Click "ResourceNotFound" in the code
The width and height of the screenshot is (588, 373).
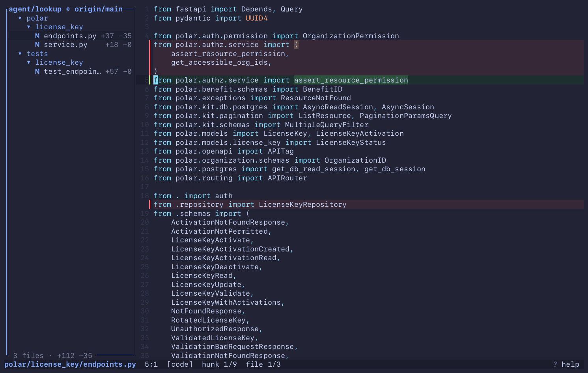tap(316, 98)
